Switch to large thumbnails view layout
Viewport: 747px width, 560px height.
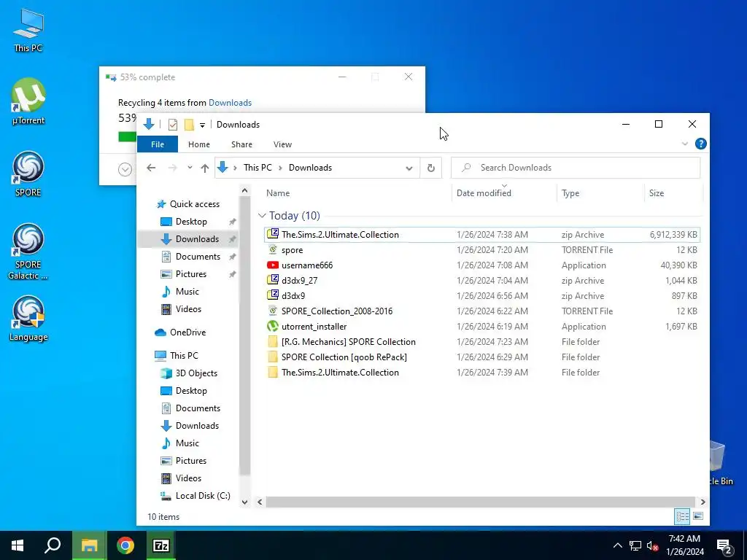pyautogui.click(x=698, y=516)
